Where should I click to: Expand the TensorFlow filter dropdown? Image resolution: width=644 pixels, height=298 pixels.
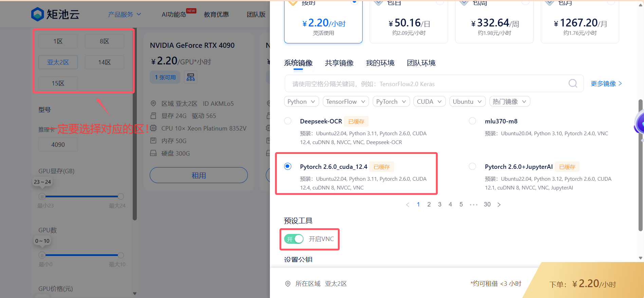[346, 101]
